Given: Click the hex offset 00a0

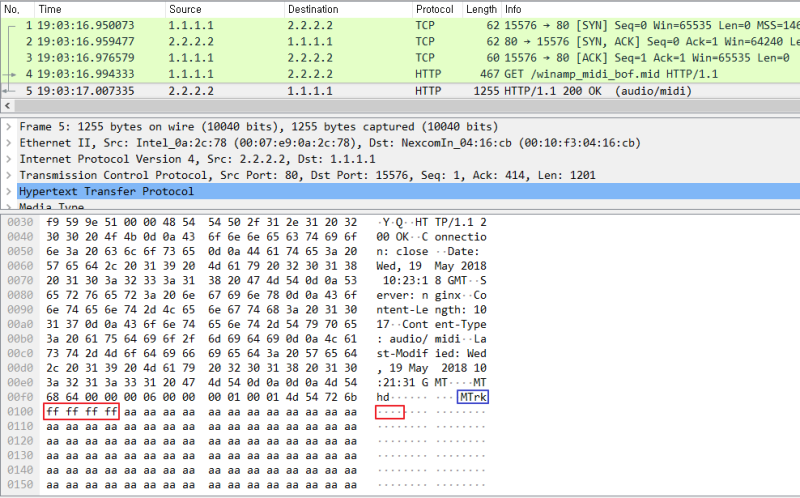Looking at the screenshot, I should coord(20,325).
